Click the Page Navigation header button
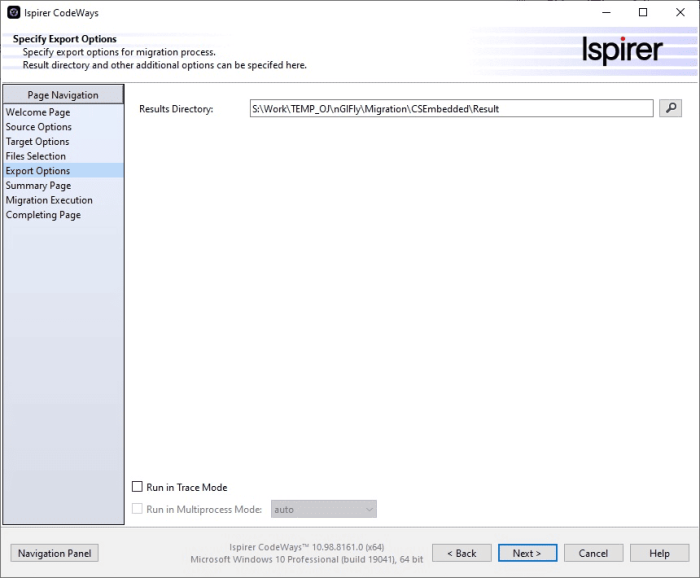The height and width of the screenshot is (578, 700). (63, 95)
